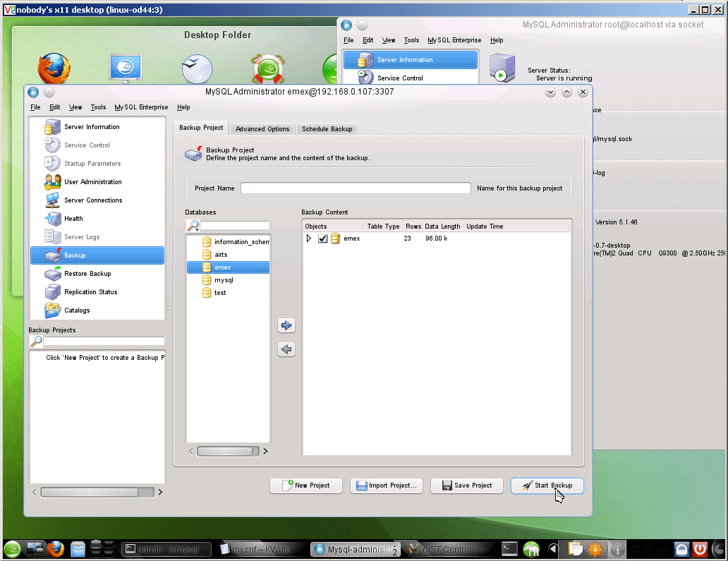The width and height of the screenshot is (728, 561).
Task: Switch to my.cnf KWrite taskbar entry
Action: pos(260,550)
